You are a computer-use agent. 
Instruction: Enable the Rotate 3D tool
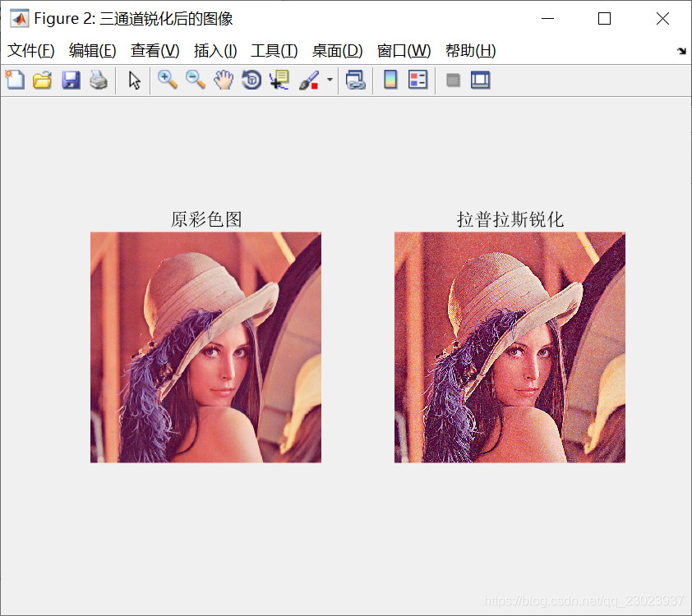tap(251, 80)
